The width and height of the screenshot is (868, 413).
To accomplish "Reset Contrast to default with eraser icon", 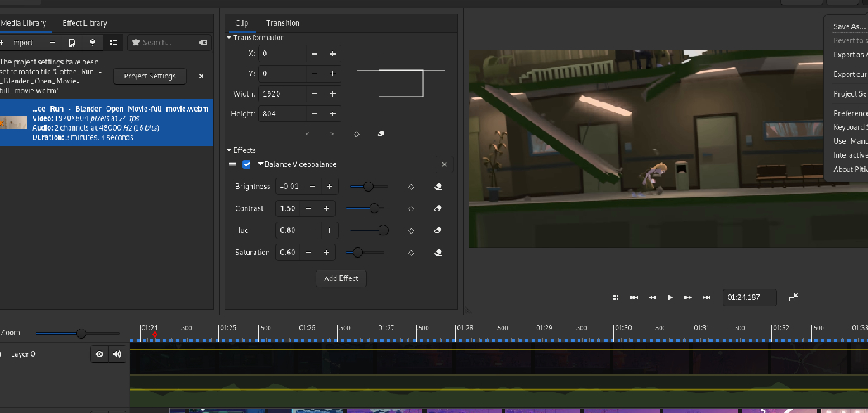I will 438,208.
